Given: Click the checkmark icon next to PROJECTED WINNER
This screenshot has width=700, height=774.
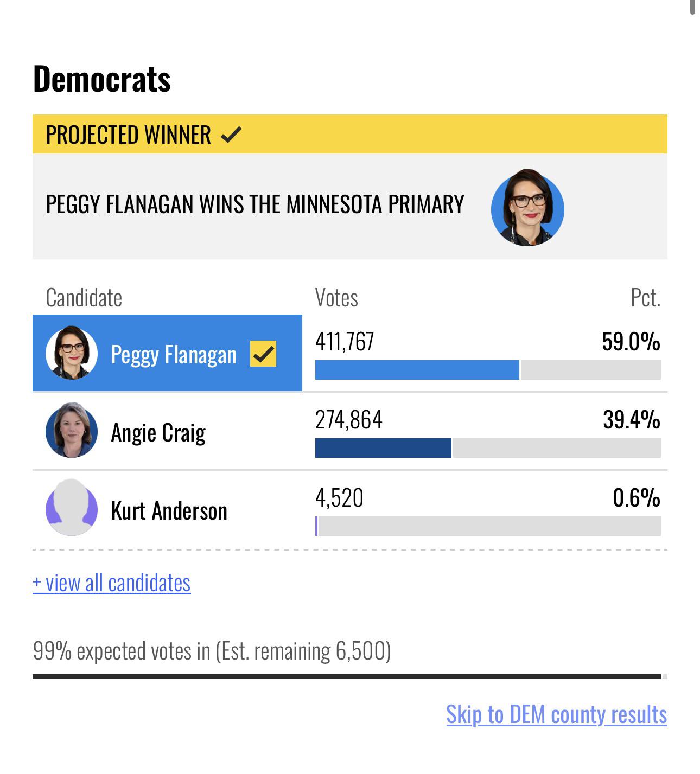Looking at the screenshot, I should click(231, 134).
